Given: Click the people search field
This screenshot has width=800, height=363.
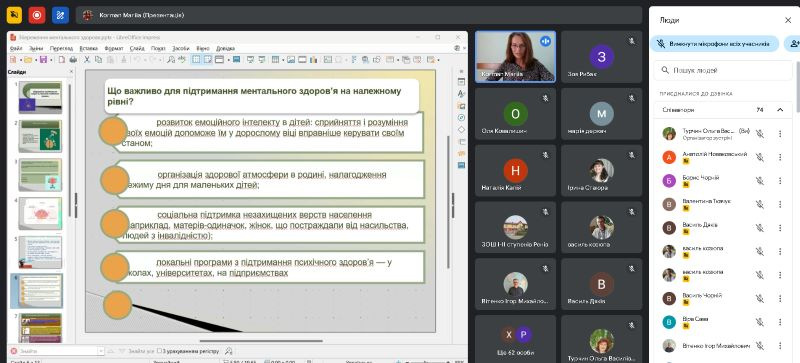Looking at the screenshot, I should [723, 70].
